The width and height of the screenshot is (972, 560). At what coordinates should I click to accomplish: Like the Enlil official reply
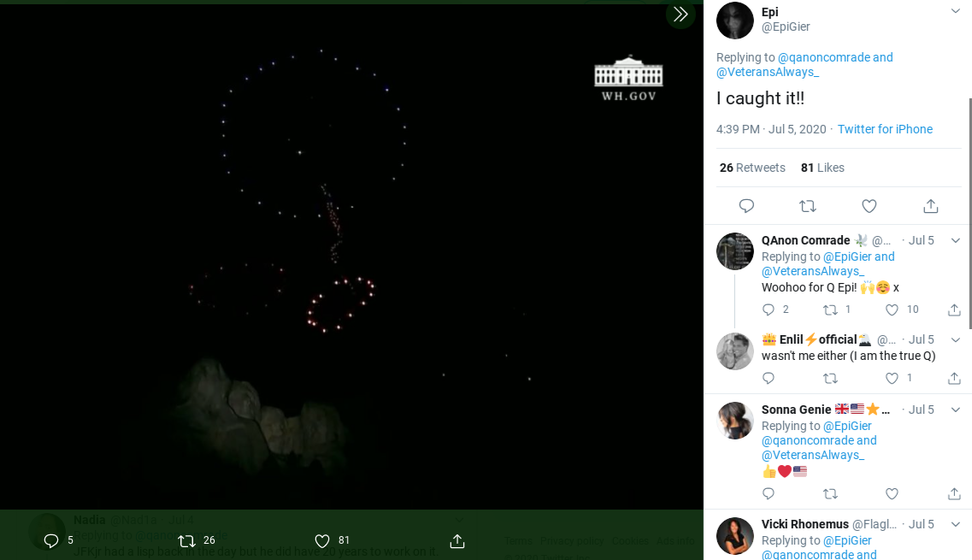click(892, 378)
